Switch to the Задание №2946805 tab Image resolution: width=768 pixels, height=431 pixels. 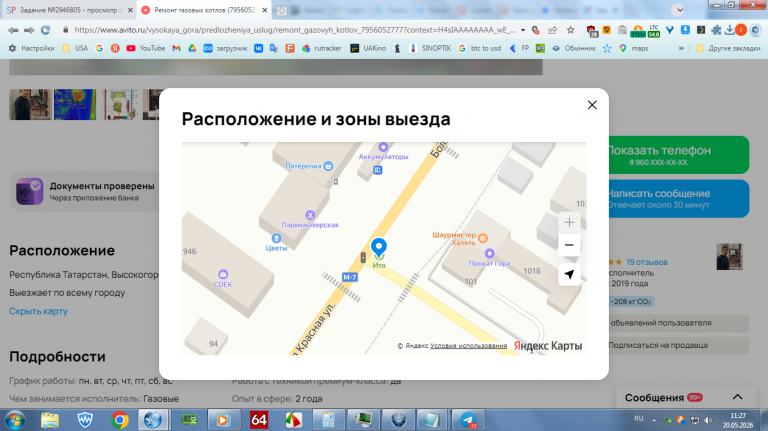pos(69,10)
